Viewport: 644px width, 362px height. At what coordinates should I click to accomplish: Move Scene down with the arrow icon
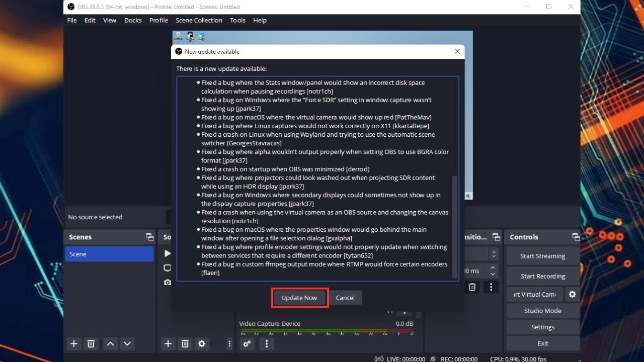127,343
